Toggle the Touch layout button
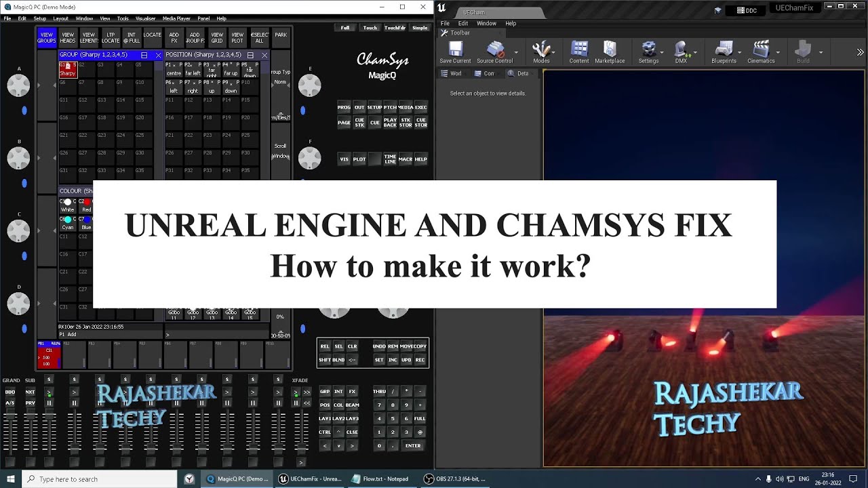Screen dimensions: 868x488 [370, 28]
